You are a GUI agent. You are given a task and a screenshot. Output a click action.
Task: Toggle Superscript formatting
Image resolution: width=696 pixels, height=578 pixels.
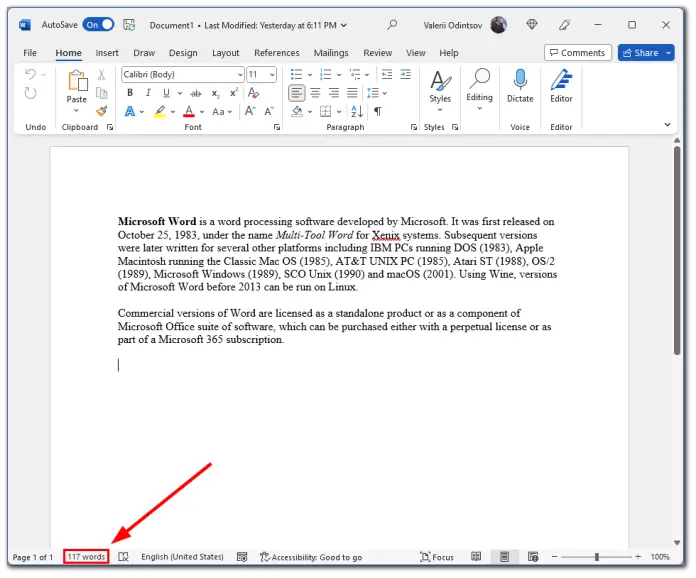[233, 93]
